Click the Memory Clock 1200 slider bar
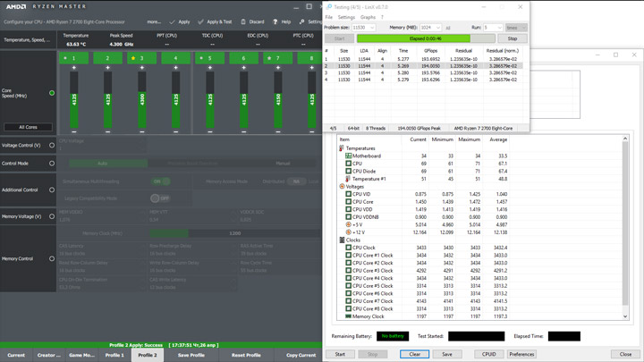The width and height of the screenshot is (644, 362). point(234,233)
